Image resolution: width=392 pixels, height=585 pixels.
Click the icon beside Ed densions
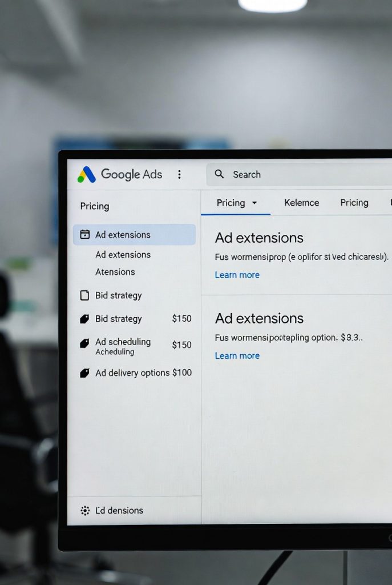pos(85,511)
